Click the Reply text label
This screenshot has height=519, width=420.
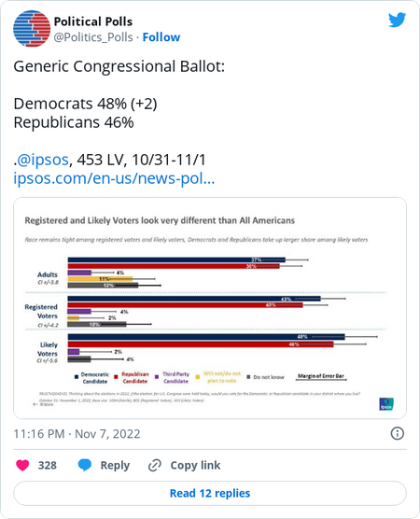point(115,465)
